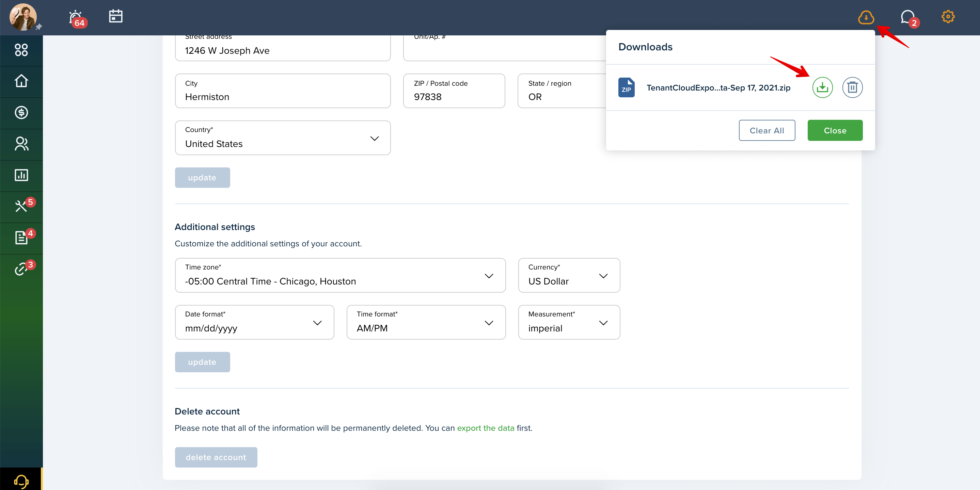980x490 pixels.
Task: Click the Downloads panel heading
Action: [645, 47]
